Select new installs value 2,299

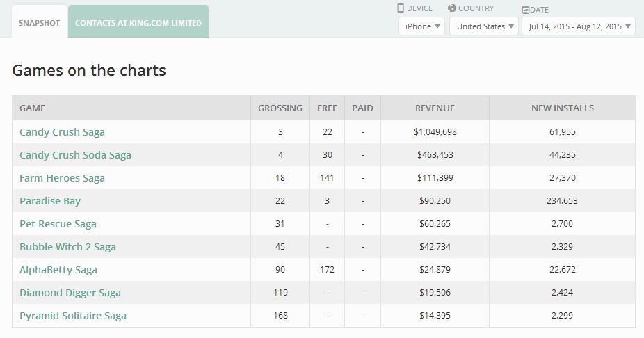click(562, 316)
